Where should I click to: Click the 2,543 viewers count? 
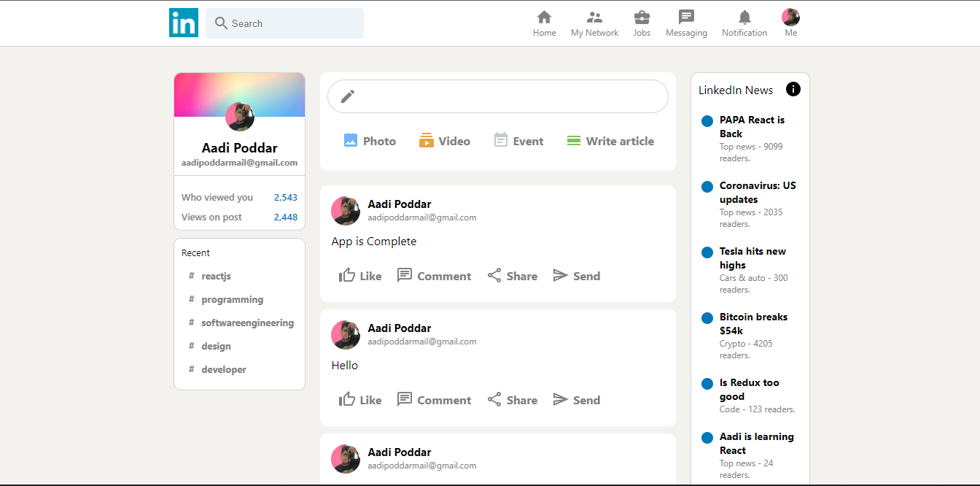click(x=286, y=197)
